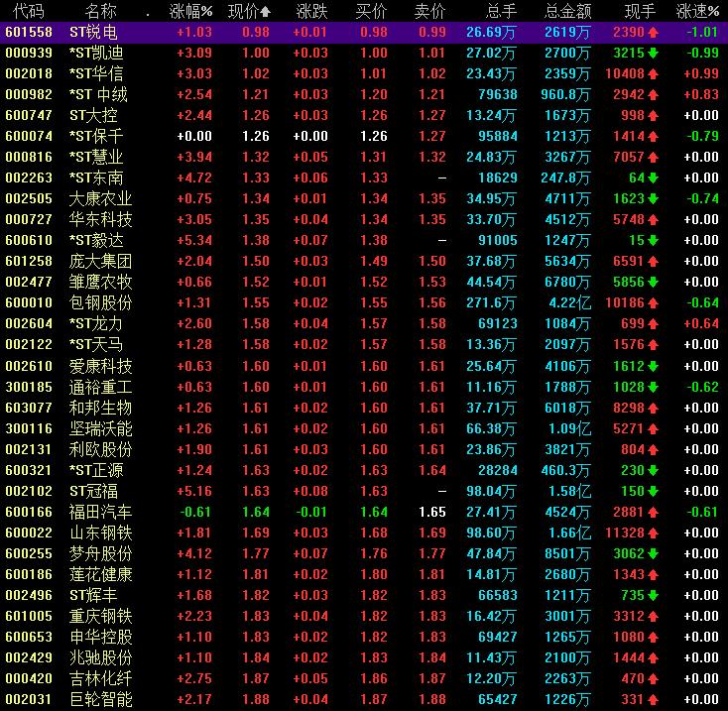The width and height of the screenshot is (728, 711).
Task: Click the red up arrow beside 998
Action: tap(653, 116)
